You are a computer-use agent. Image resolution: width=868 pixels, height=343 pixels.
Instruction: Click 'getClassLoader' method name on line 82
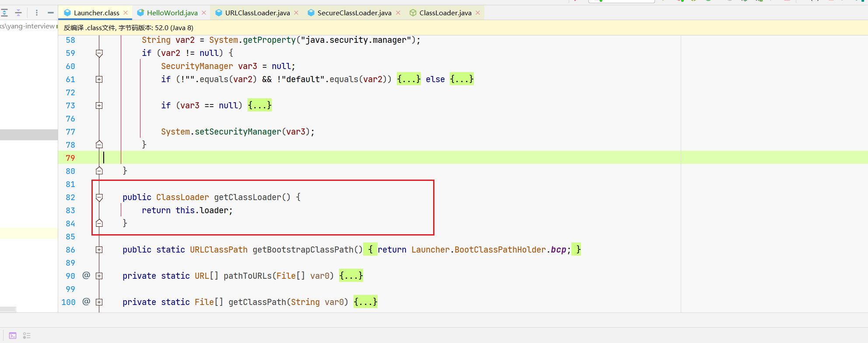(x=248, y=197)
